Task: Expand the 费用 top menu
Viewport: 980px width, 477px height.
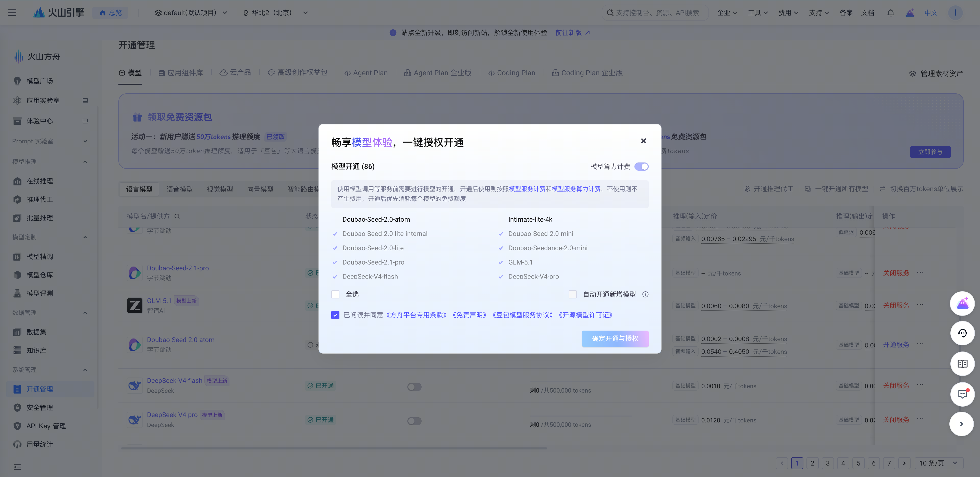Action: [x=788, y=12]
